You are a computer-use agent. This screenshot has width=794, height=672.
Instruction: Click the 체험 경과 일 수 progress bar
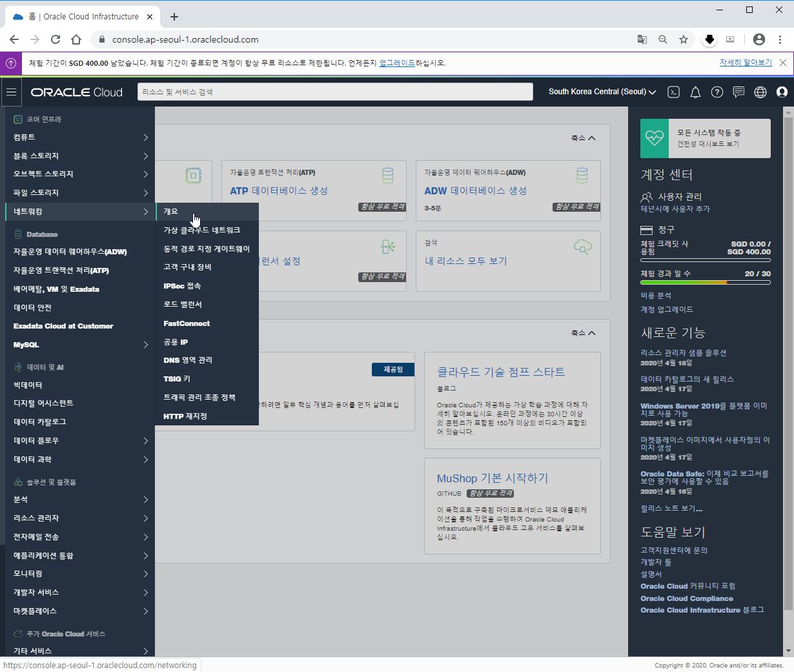coord(706,282)
